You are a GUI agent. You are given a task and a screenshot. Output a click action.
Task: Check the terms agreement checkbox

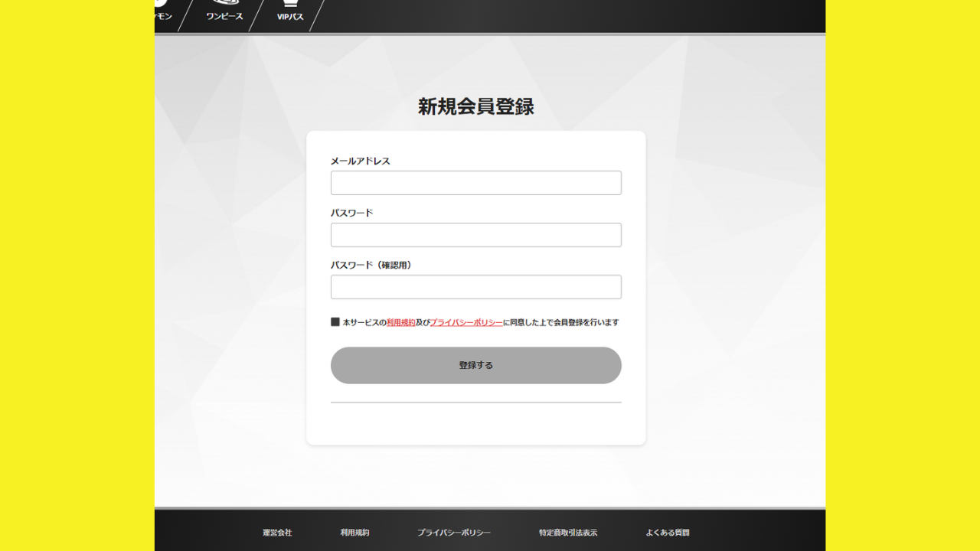coord(335,322)
